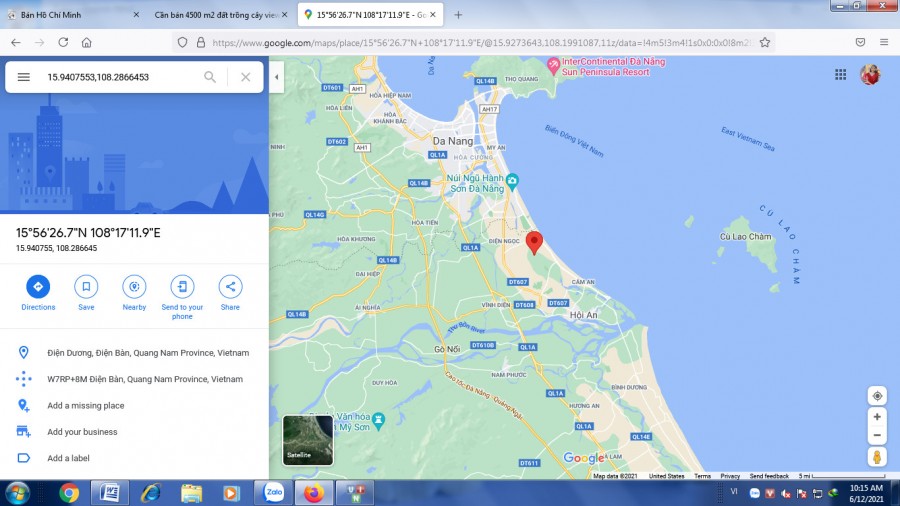900x506 pixels.
Task: Click the Directions button
Action: pyautogui.click(x=38, y=293)
